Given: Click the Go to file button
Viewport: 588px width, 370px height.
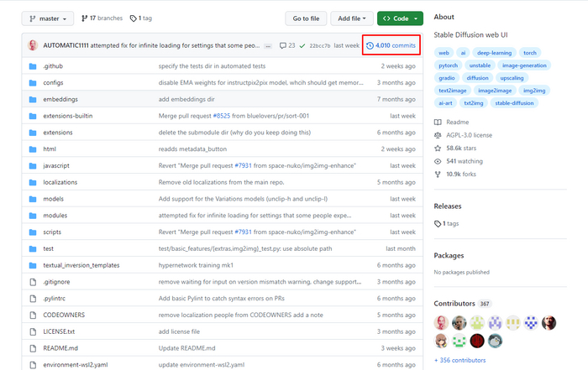Looking at the screenshot, I should coord(306,18).
